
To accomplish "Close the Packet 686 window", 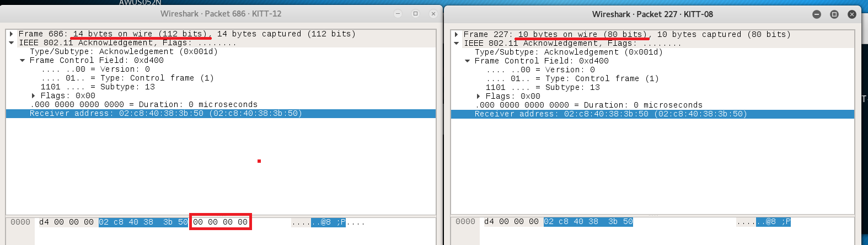I will (433, 14).
